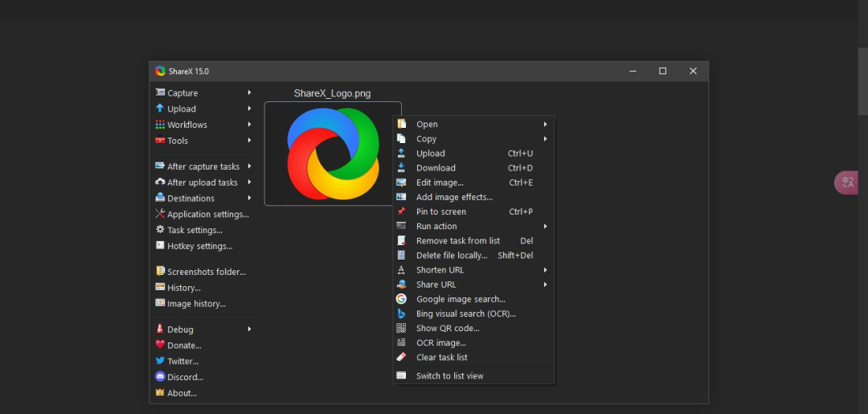This screenshot has width=868, height=414.
Task: Expand the Capture submenu arrow
Action: [x=250, y=92]
